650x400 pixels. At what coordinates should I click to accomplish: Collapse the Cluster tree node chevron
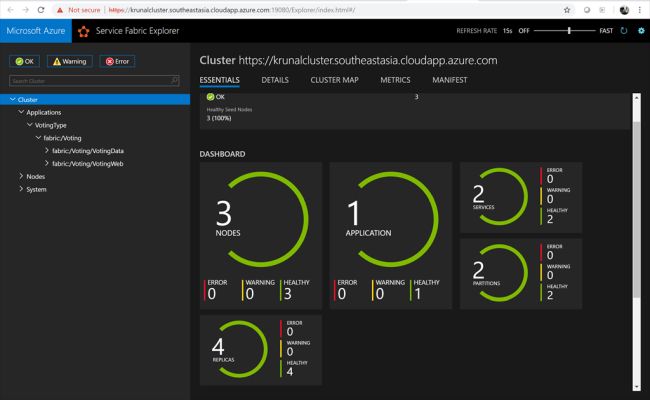click(x=12, y=99)
